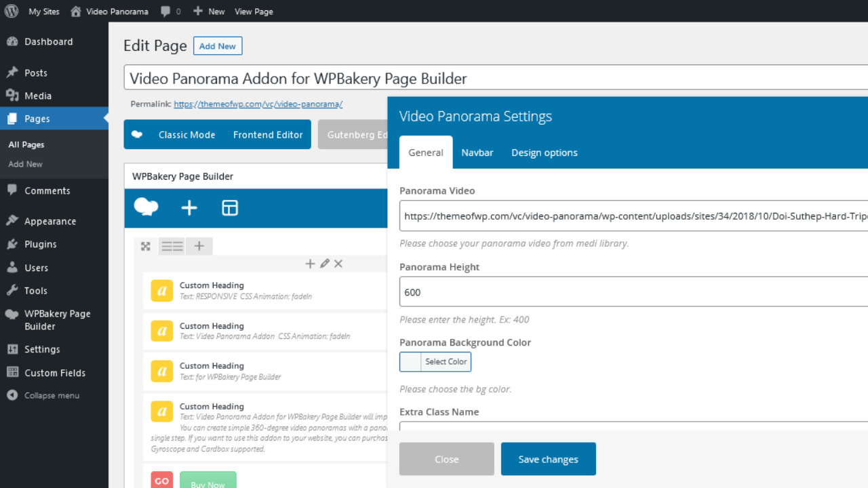
Task: Select Pages in the sidebar
Action: click(x=54, y=119)
